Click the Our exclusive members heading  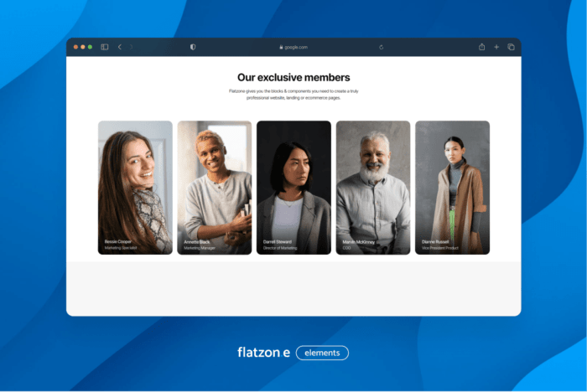[293, 78]
